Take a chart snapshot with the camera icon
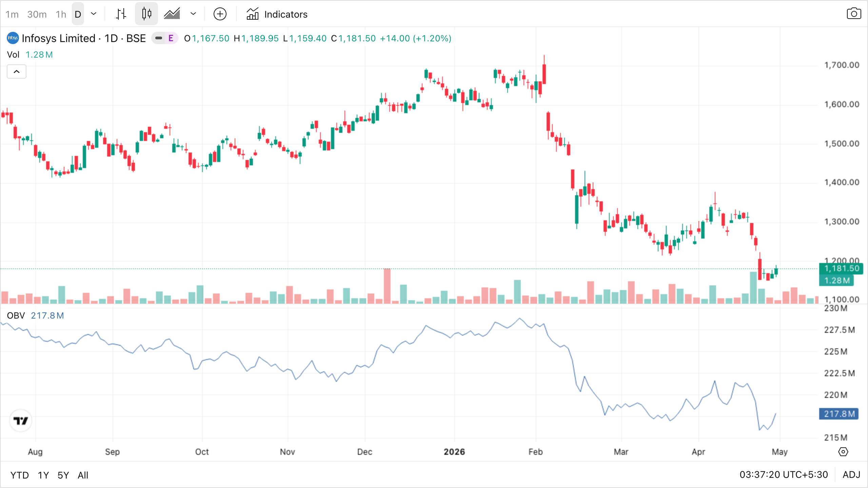Image resolution: width=868 pixels, height=488 pixels. 854,14
